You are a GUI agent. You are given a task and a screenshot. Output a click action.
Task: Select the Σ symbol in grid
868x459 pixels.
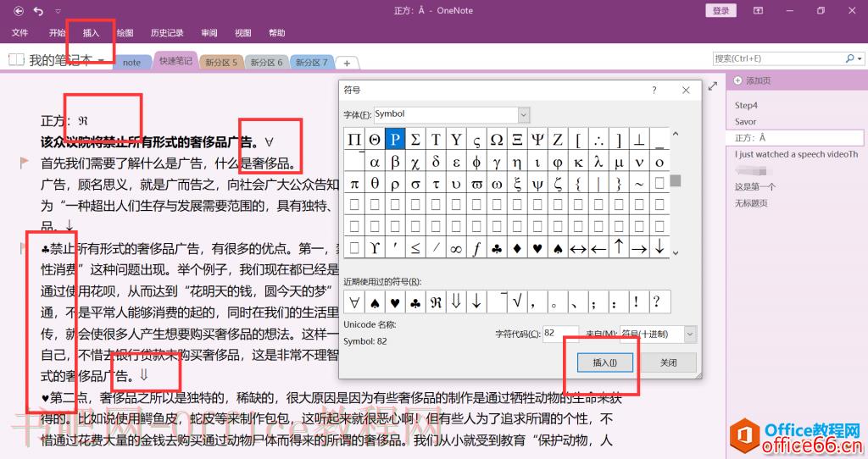415,140
